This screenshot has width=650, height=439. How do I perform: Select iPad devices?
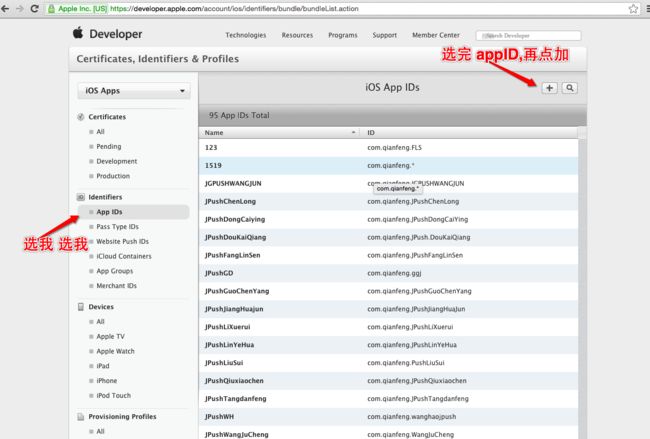click(x=103, y=366)
